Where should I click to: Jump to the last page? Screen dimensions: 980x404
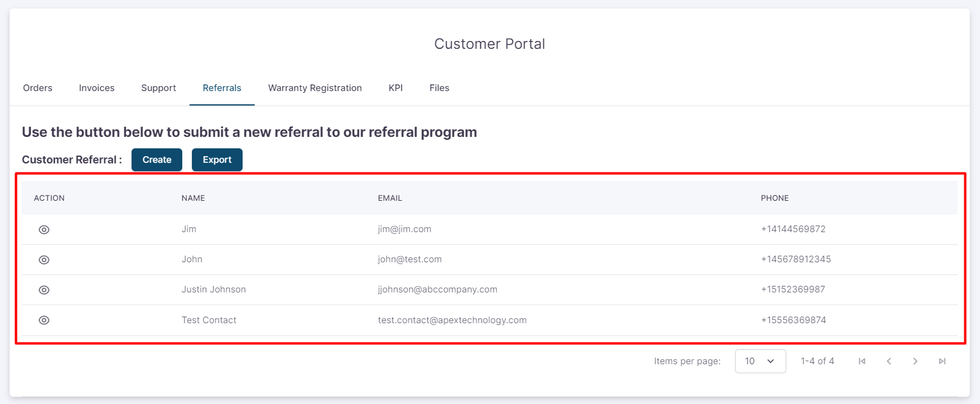942,361
